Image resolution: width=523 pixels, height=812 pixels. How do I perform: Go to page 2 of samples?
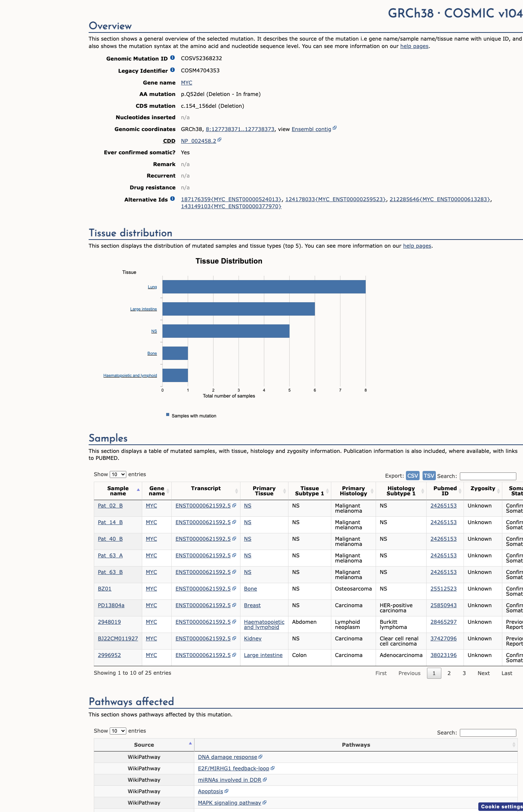(x=449, y=673)
